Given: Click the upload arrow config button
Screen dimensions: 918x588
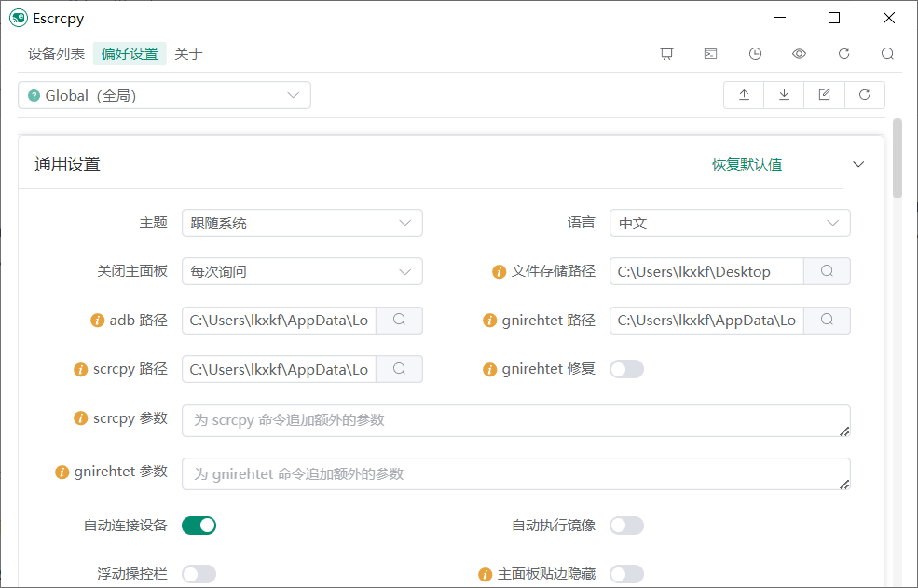Looking at the screenshot, I should (x=744, y=95).
